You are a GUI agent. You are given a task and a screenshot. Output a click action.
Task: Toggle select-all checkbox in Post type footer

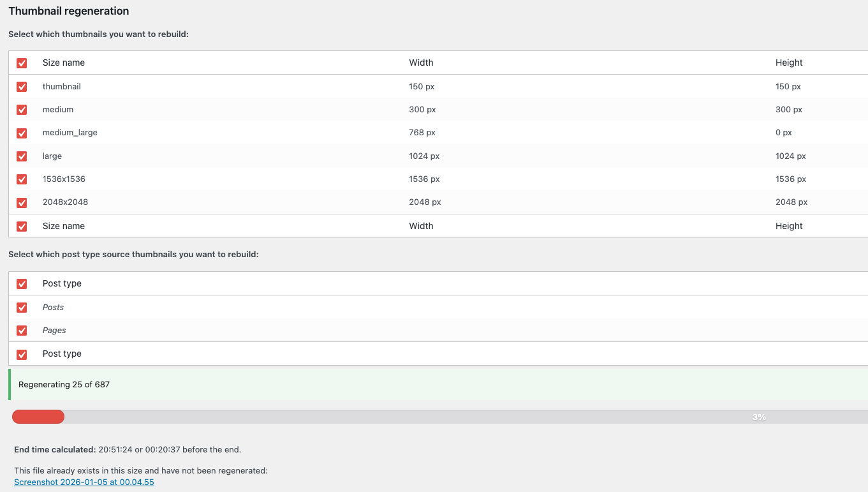tap(22, 354)
